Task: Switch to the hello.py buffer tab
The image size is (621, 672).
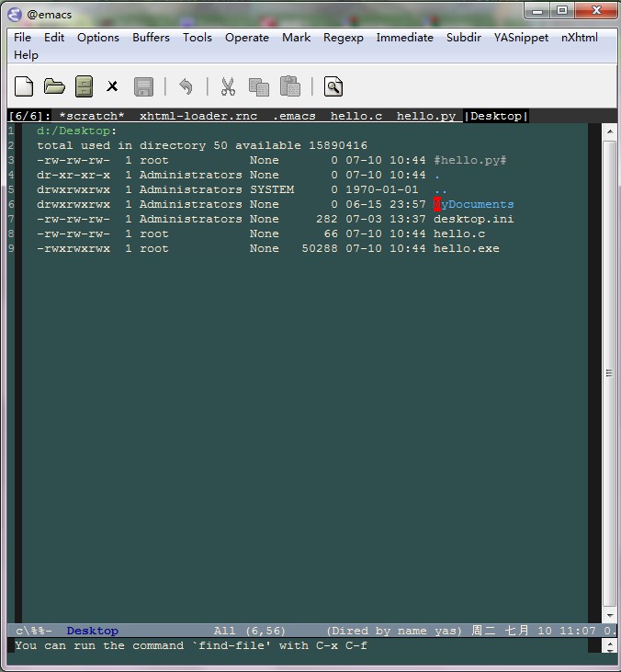Action: (x=425, y=116)
